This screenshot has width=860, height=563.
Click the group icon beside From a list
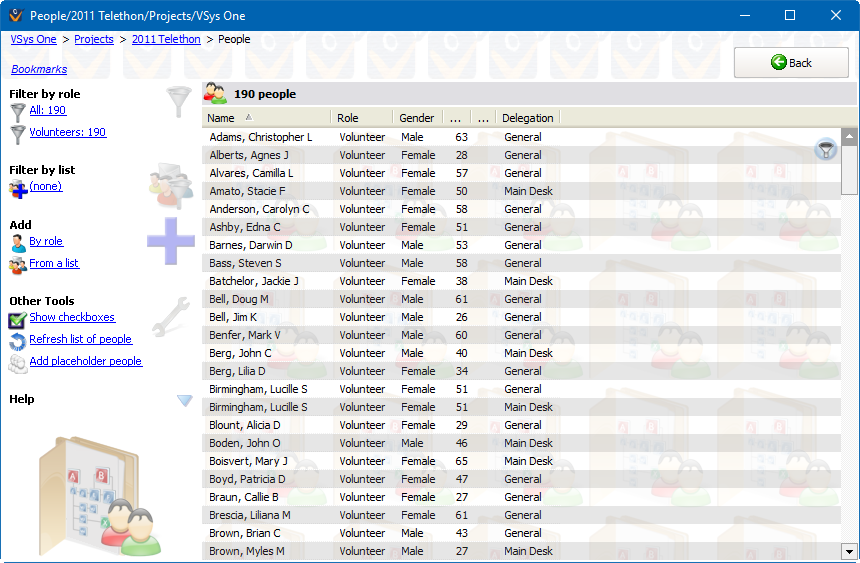pos(18,265)
